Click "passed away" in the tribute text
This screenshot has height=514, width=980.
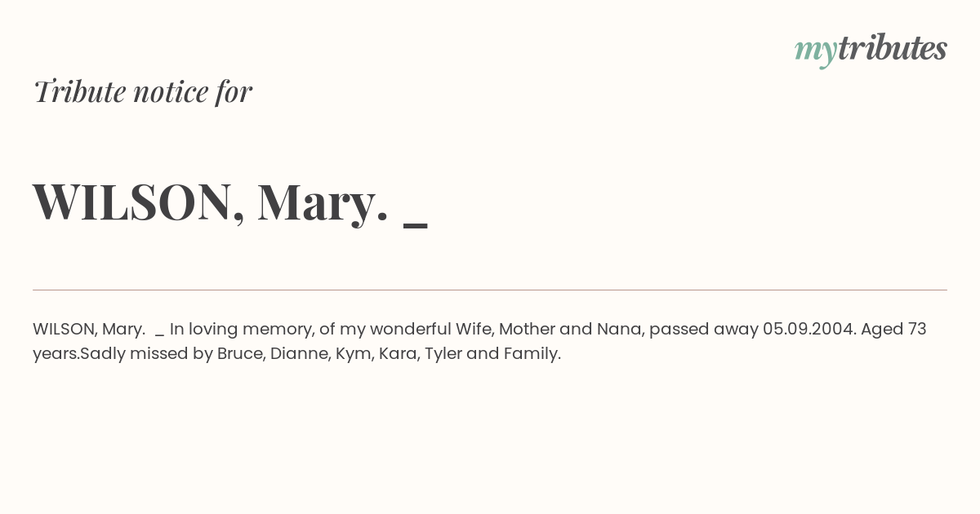(703, 330)
